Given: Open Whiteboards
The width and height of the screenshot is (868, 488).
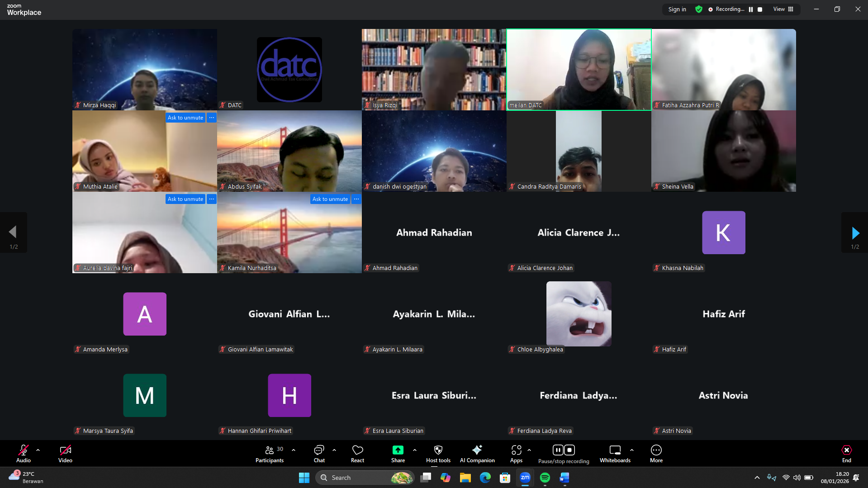Looking at the screenshot, I should coord(615,453).
